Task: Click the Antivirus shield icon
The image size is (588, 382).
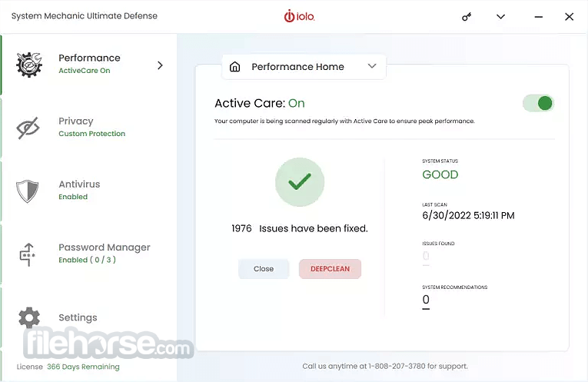Action: pos(28,191)
